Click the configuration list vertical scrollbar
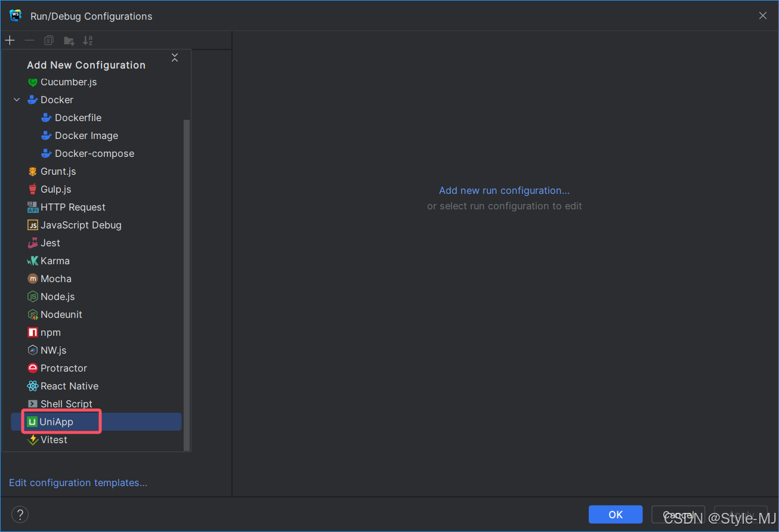 coord(187,284)
